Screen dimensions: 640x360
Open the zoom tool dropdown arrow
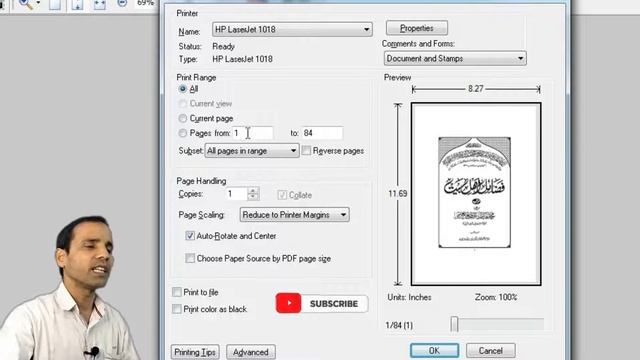click(x=38, y=3)
